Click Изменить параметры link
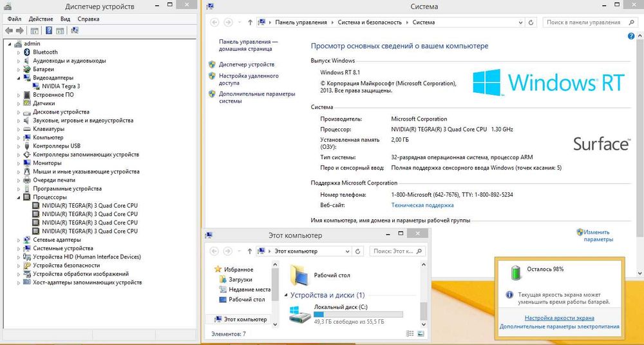 (598, 235)
